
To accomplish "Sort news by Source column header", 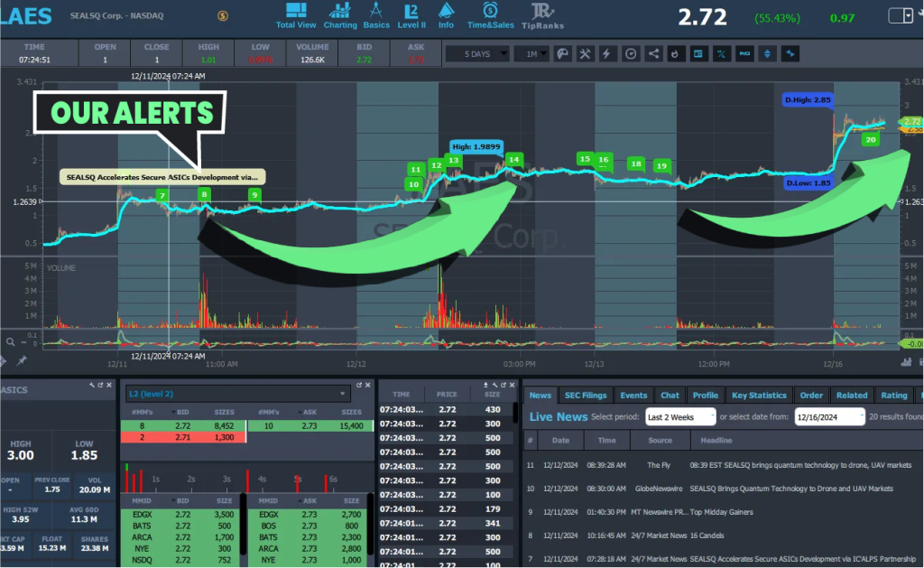I will pyautogui.click(x=660, y=441).
